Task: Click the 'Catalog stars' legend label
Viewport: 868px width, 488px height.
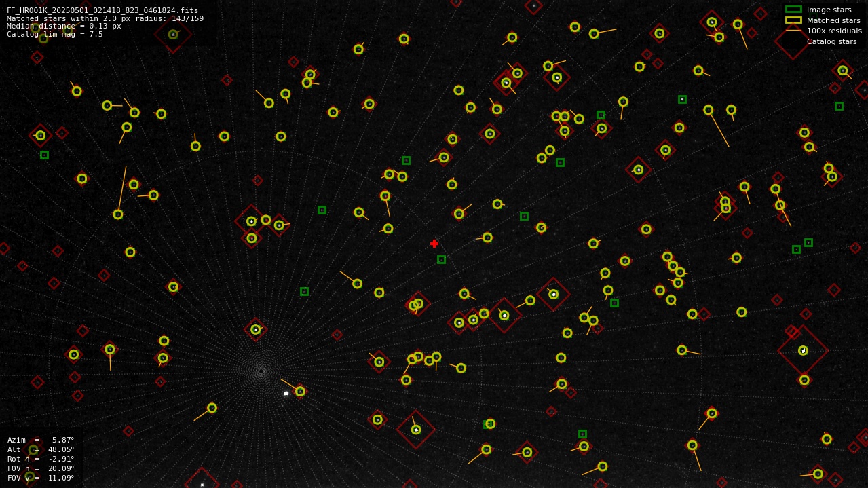Action: [831, 41]
